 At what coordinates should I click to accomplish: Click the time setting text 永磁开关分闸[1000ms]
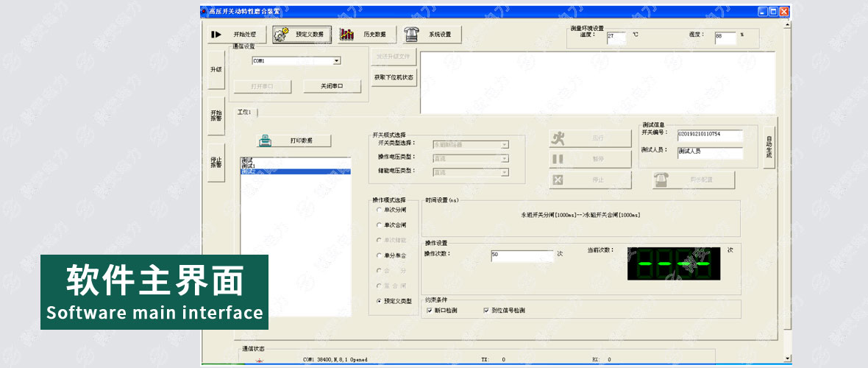[x=550, y=215]
